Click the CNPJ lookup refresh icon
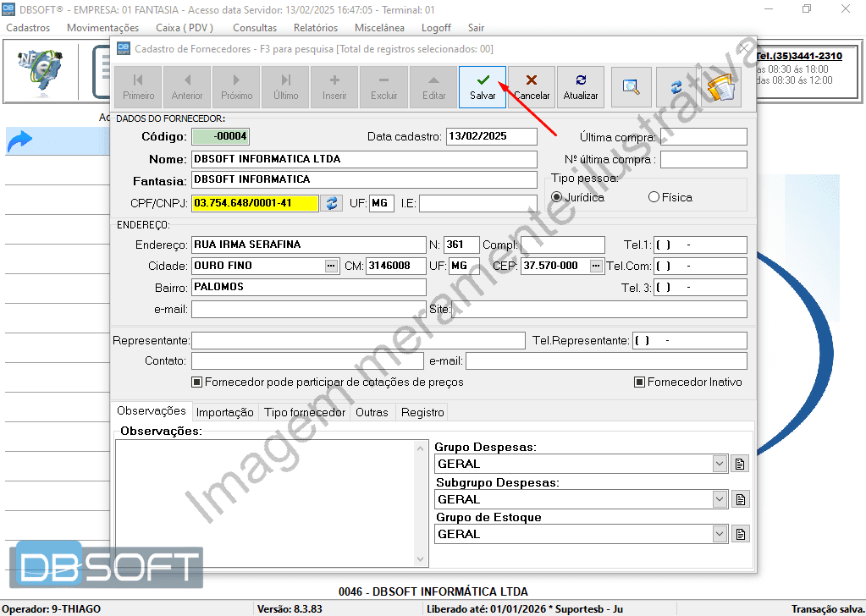Screen dimensions: 866x616 332,203
